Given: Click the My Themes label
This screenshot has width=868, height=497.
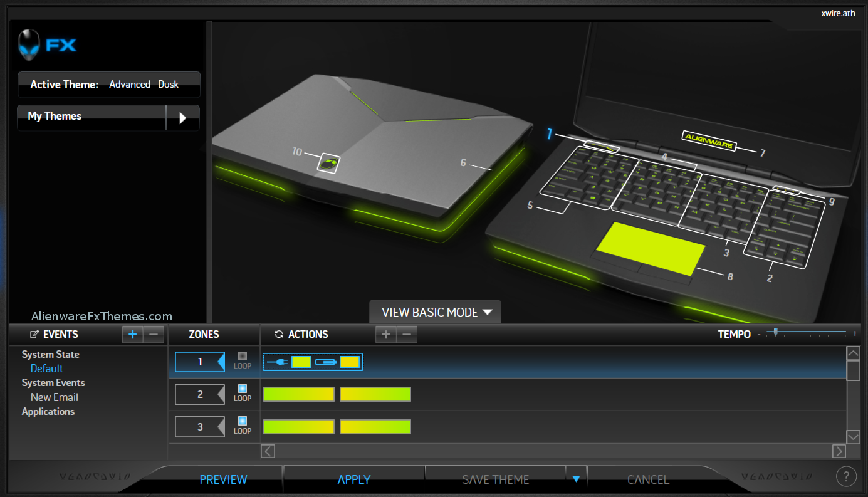Looking at the screenshot, I should tap(55, 116).
